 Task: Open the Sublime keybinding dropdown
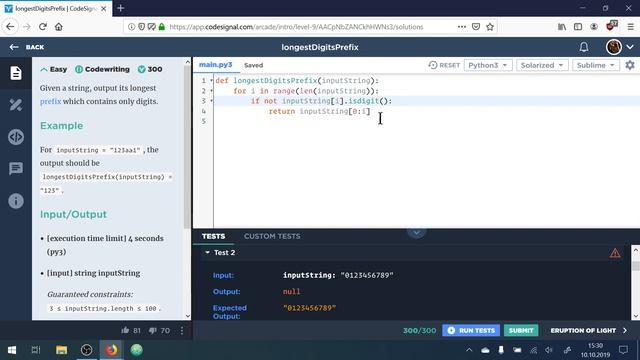(x=596, y=65)
